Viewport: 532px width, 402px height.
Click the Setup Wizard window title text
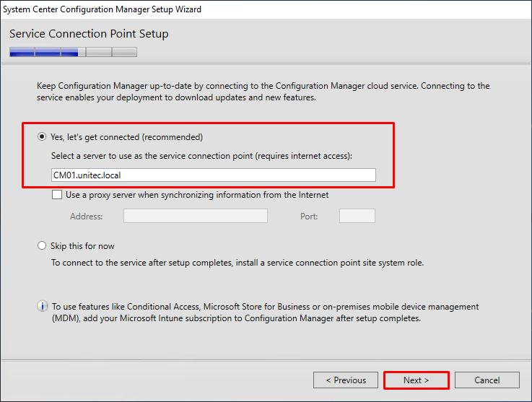click(x=102, y=9)
